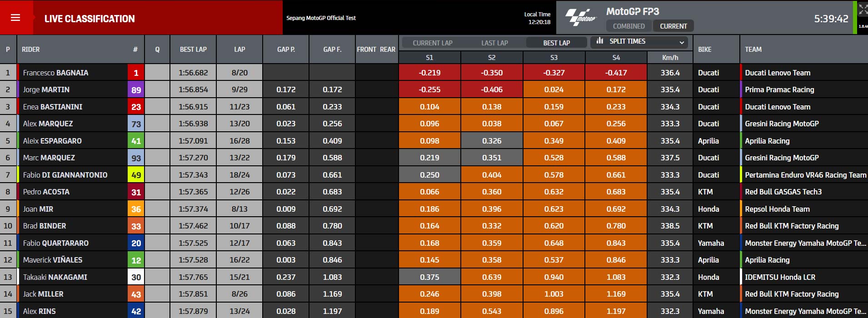Open the hamburger menu
Screen dimensions: 868x318
pyautogui.click(x=15, y=18)
